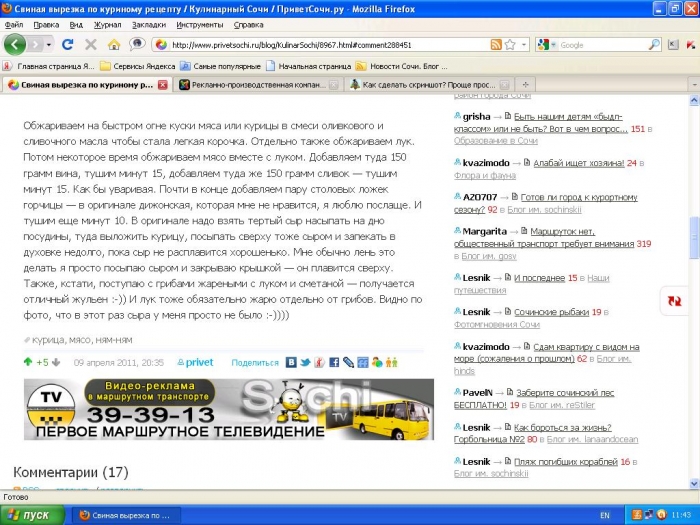Downvote the post with the gray arrow

(x=58, y=362)
